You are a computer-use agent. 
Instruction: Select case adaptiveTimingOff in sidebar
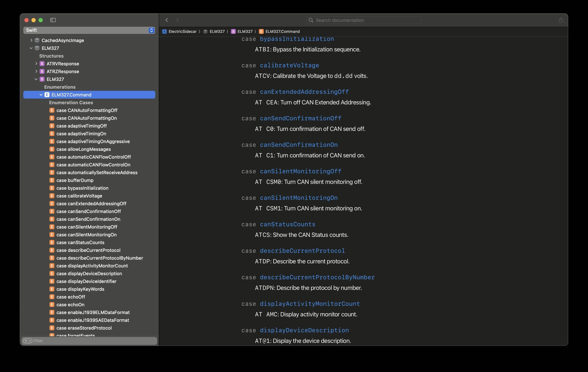[82, 126]
